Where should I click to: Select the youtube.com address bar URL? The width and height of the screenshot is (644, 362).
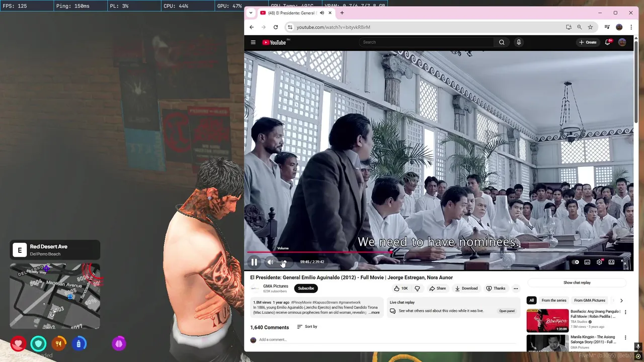333,27
